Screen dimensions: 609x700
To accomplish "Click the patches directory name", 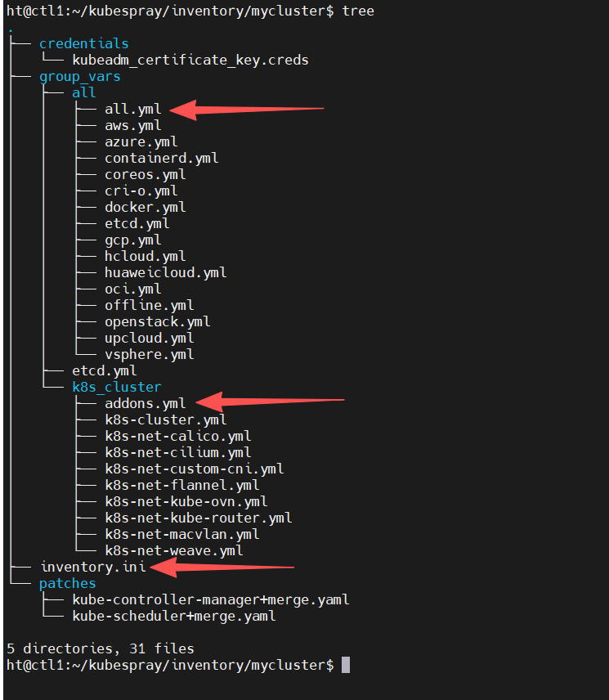I will (x=67, y=584).
